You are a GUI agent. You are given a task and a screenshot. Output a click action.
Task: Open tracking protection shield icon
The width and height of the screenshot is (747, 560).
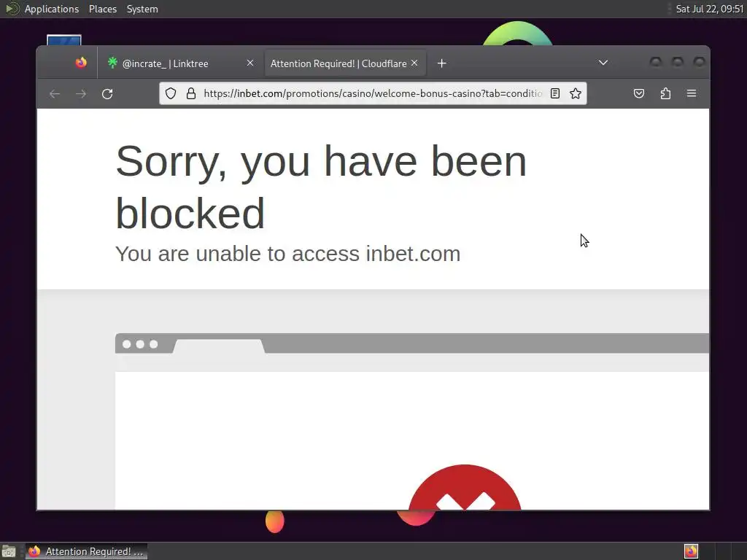point(171,93)
